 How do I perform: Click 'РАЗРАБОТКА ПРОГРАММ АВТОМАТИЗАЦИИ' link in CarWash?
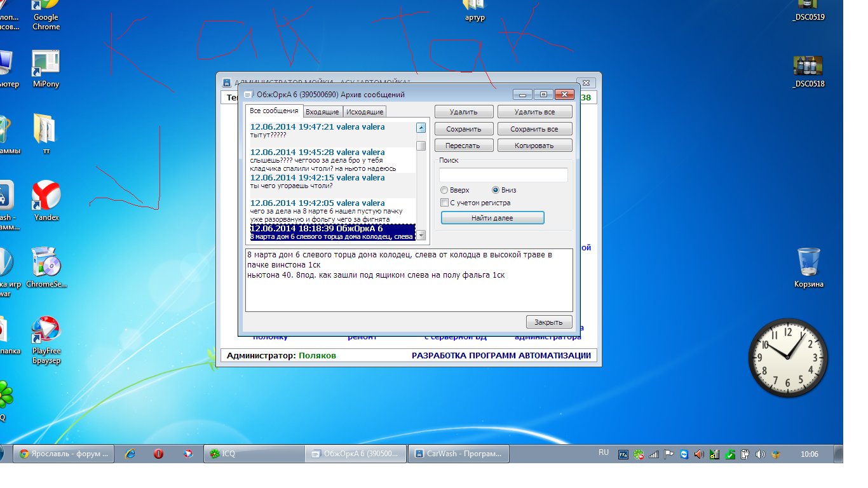[x=501, y=355]
